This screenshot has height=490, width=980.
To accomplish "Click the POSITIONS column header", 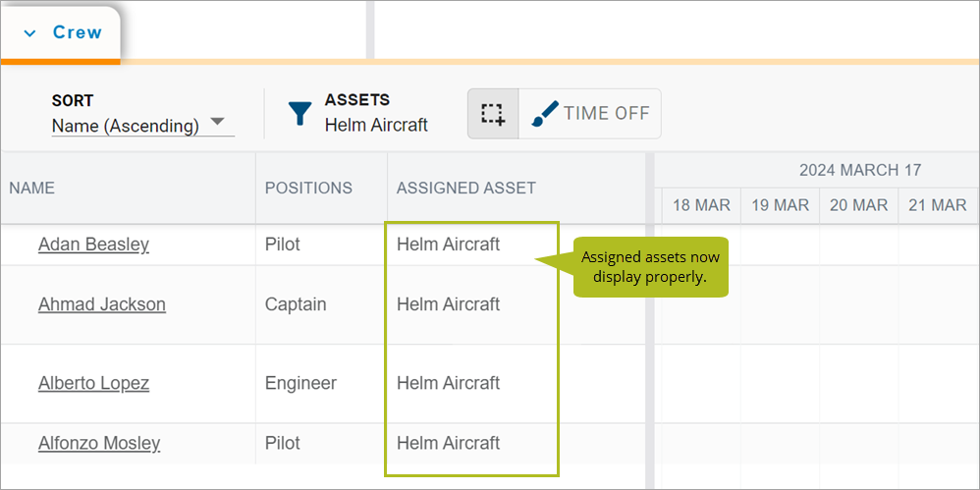I will [308, 189].
